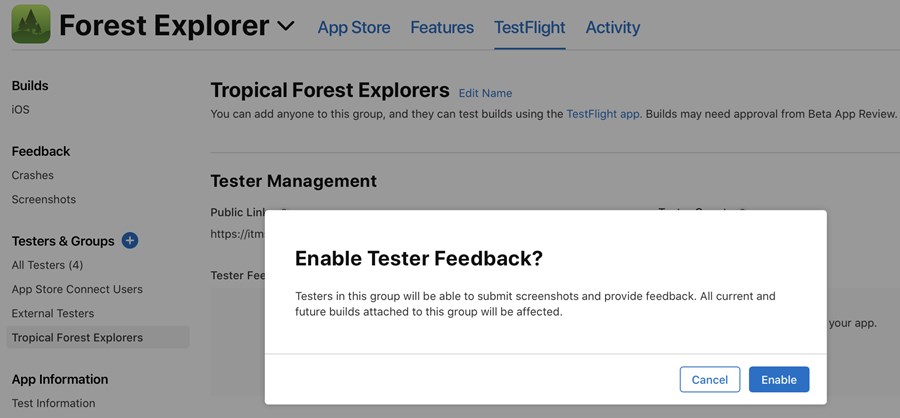Open the TestFlight app link
This screenshot has width=900, height=418.
pyautogui.click(x=603, y=114)
